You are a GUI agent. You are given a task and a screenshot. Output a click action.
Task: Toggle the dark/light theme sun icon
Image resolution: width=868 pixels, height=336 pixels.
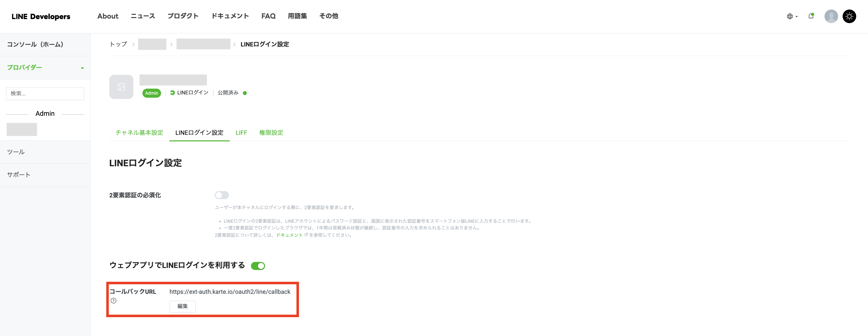[849, 16]
